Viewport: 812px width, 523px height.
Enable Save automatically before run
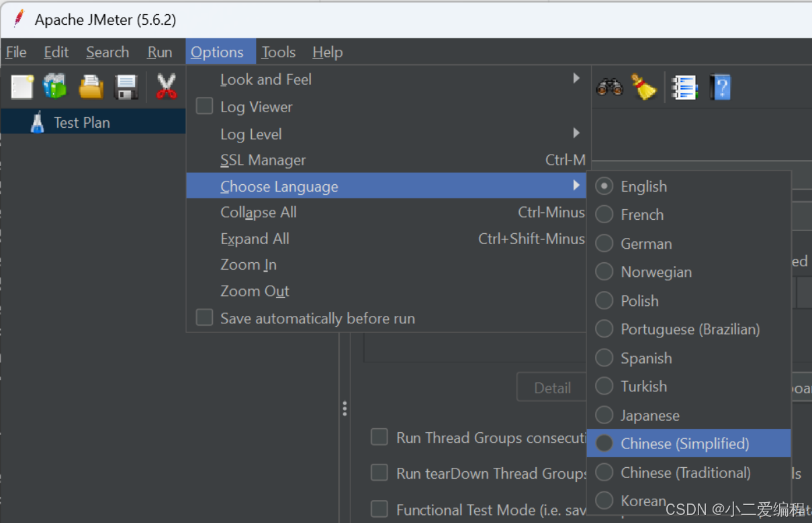tap(204, 318)
